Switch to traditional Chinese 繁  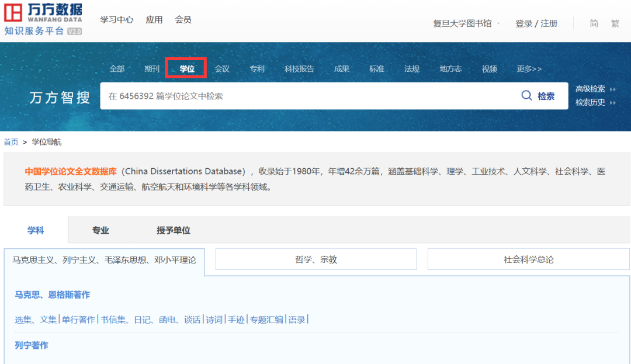[615, 24]
